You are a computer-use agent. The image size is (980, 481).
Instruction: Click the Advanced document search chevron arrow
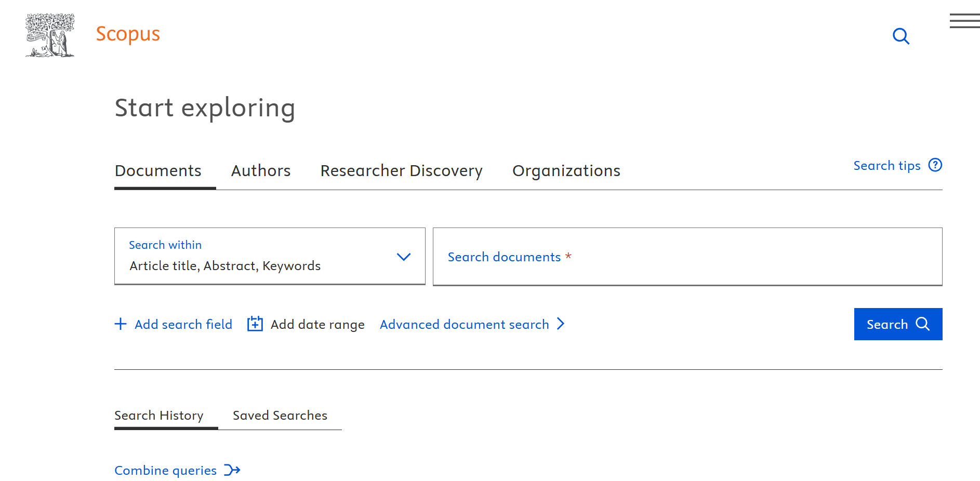pos(561,324)
